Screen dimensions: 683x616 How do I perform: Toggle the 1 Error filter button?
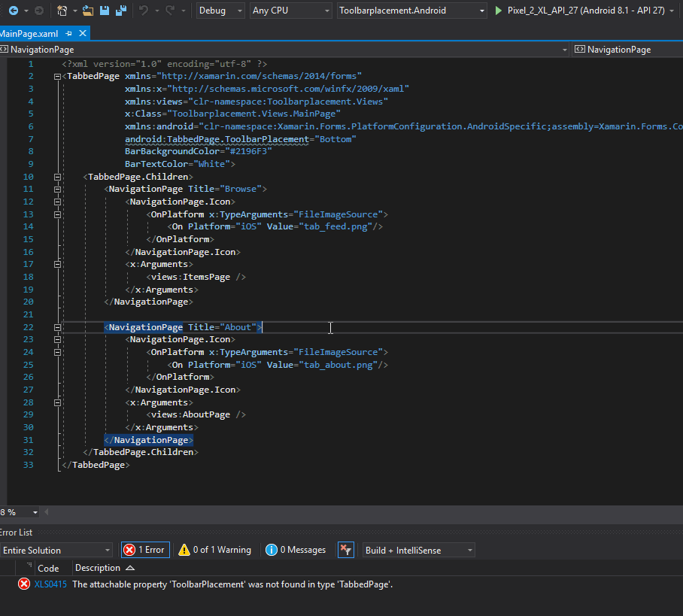tap(145, 550)
